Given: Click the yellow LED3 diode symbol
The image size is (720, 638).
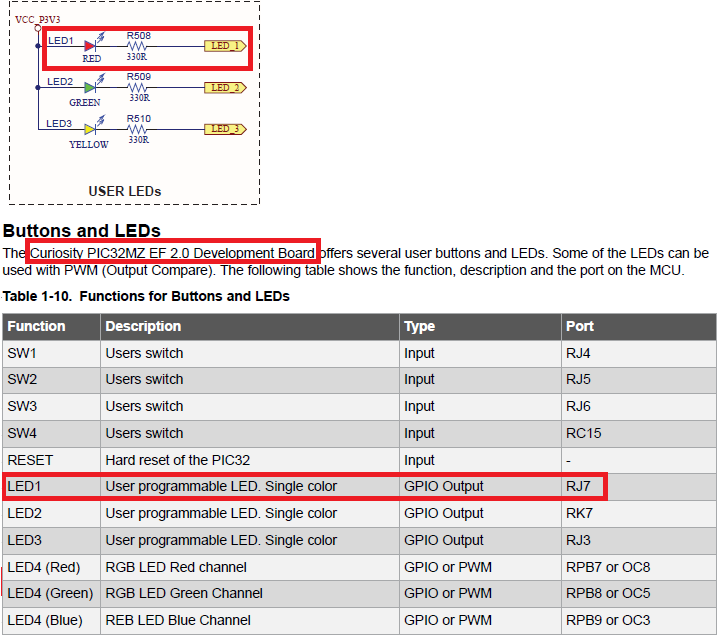Looking at the screenshot, I should [x=91, y=129].
